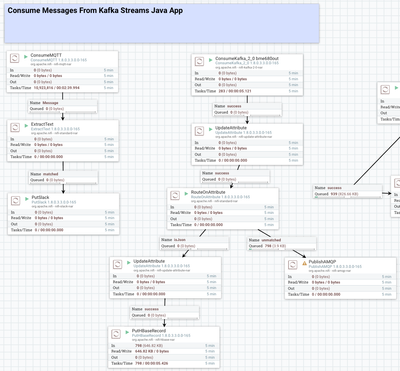The image size is (400, 371).
Task: Click the green run status arrow on RouteOnAttribute
Action: pyautogui.click(x=186, y=194)
